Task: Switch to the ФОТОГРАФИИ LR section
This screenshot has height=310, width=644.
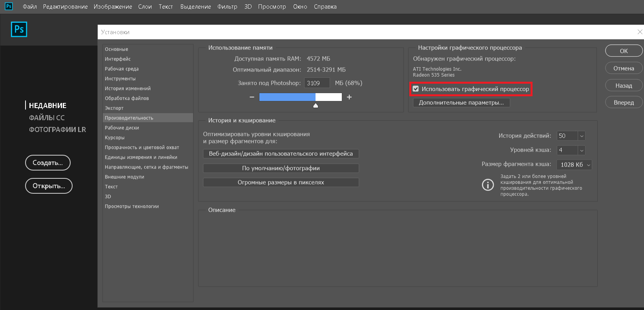Action: [x=57, y=129]
